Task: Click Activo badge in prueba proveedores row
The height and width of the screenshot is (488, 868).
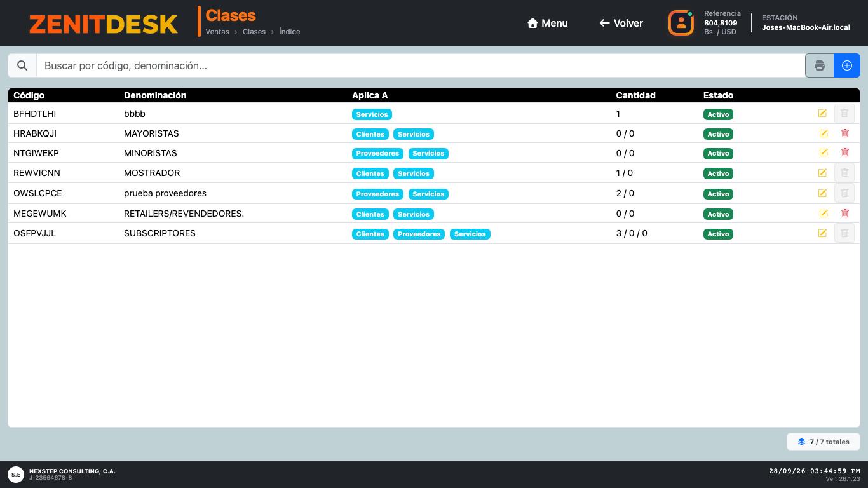Action: click(x=718, y=194)
